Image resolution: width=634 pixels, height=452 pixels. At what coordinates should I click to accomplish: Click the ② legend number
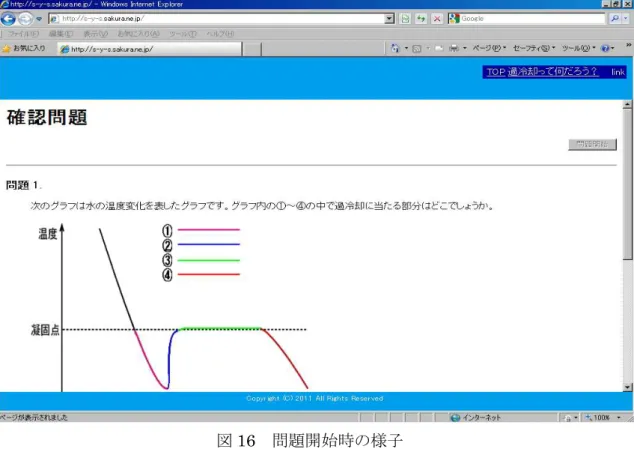pos(167,245)
